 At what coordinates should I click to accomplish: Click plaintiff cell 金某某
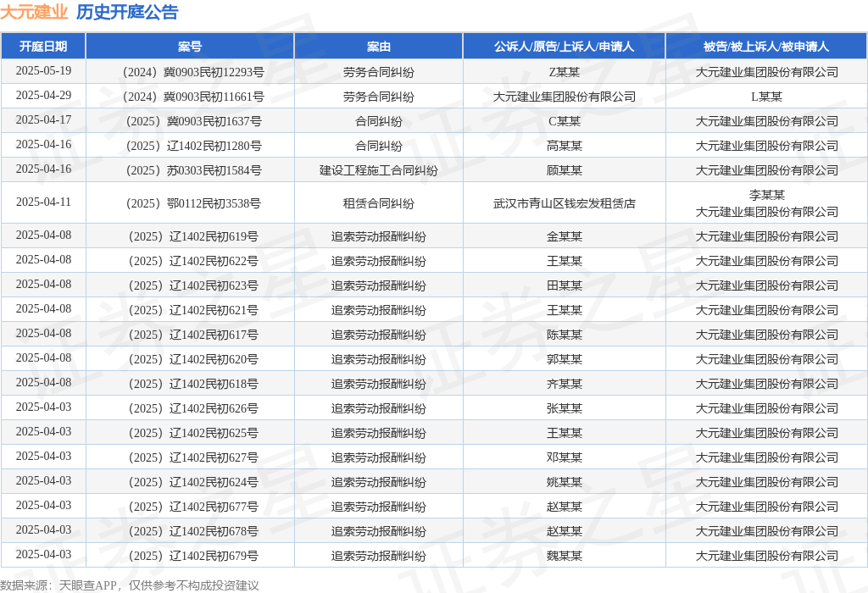coord(564,236)
